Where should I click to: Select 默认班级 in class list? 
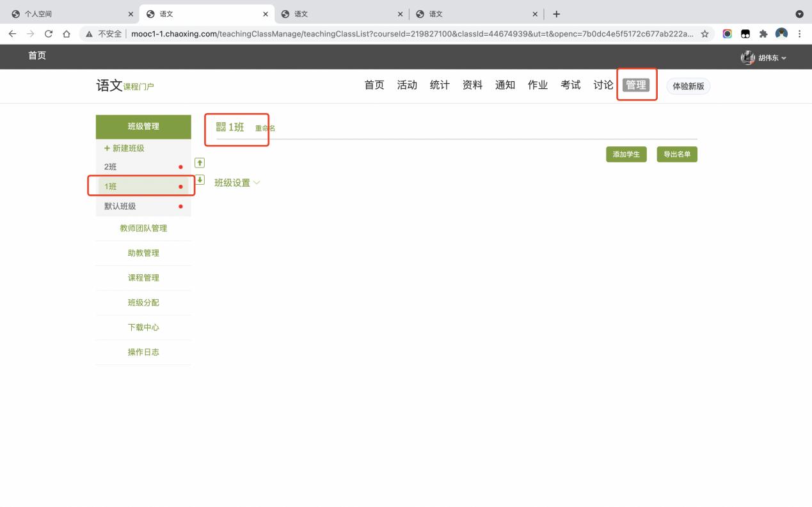click(143, 206)
